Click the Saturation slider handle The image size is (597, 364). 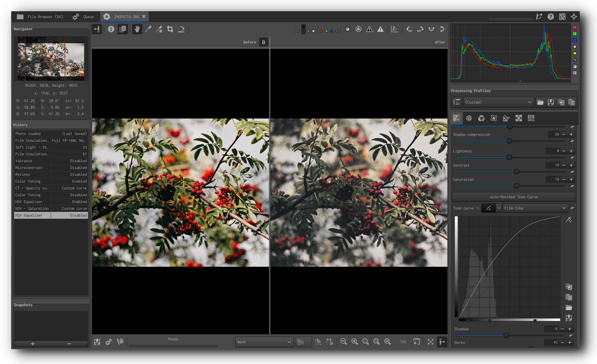tap(516, 186)
